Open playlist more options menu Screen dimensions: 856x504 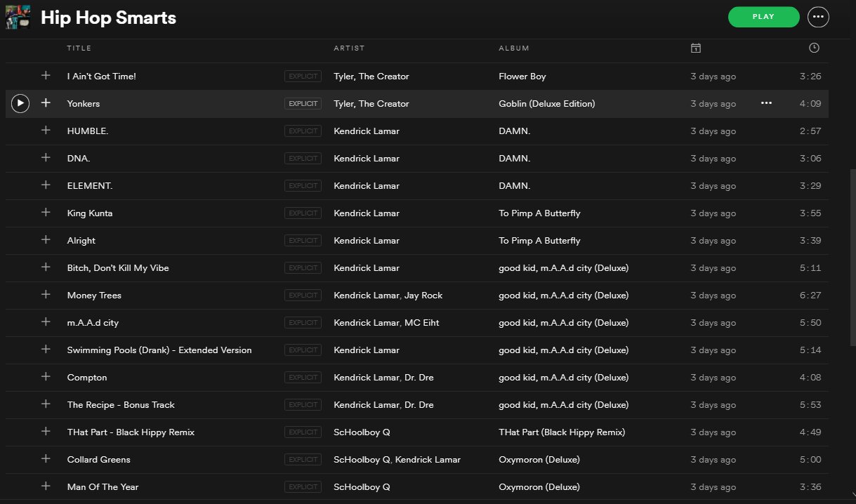pos(818,17)
